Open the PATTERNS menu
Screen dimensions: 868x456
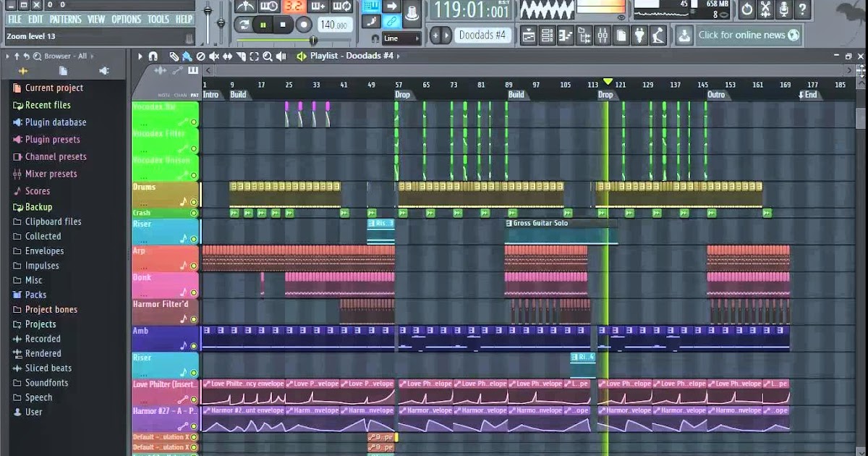tap(66, 20)
